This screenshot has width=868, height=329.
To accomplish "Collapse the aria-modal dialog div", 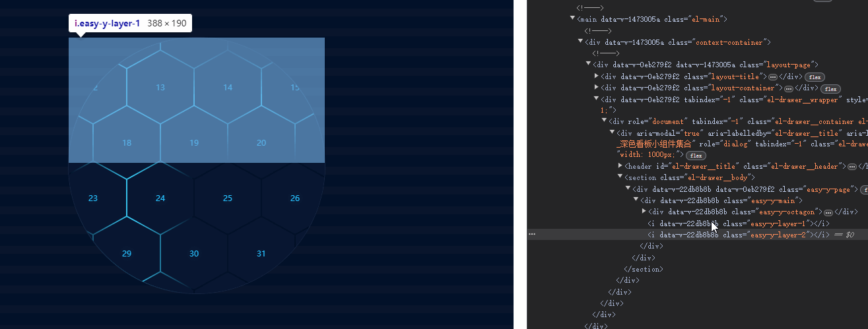I will point(613,133).
